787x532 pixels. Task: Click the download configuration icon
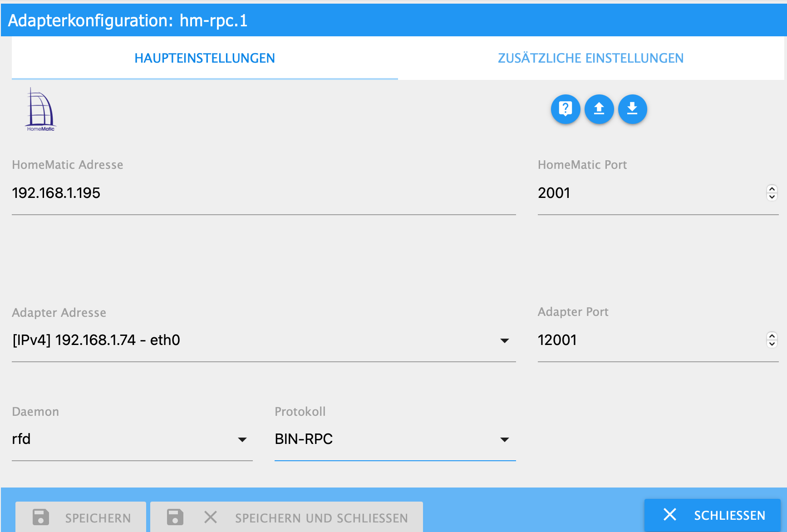tap(632, 109)
